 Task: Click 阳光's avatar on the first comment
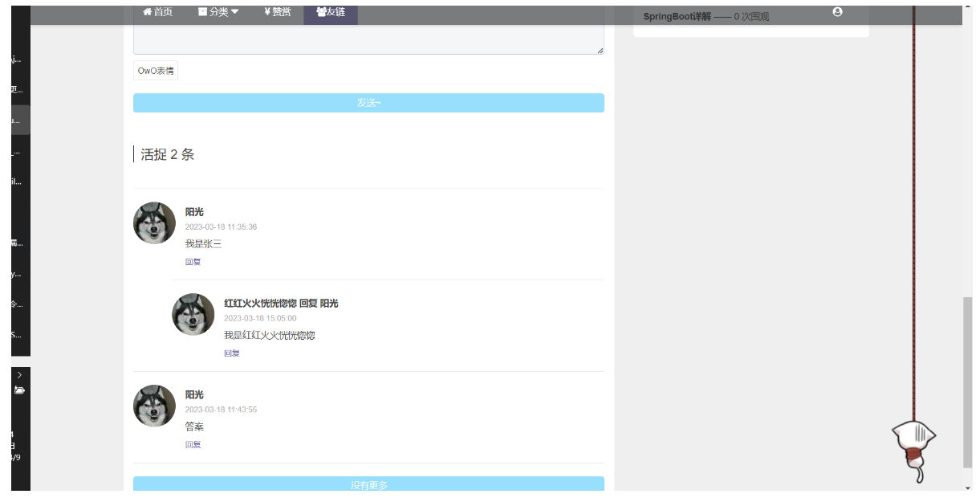154,222
